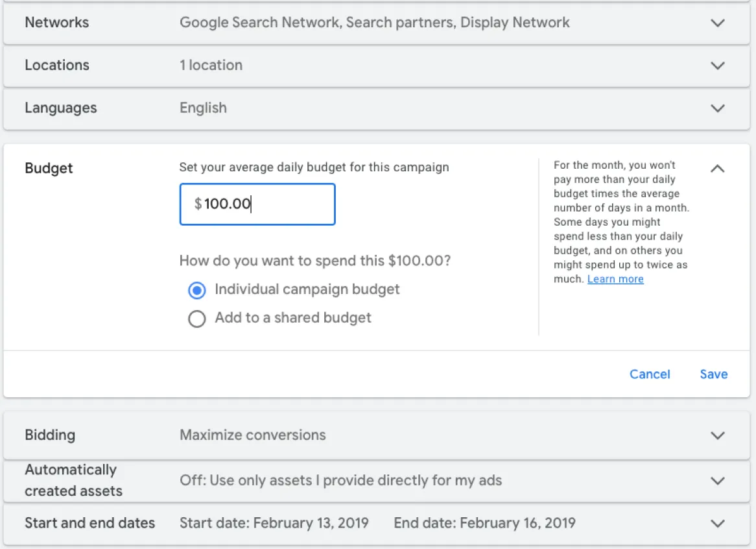Save the budget setting

[714, 374]
